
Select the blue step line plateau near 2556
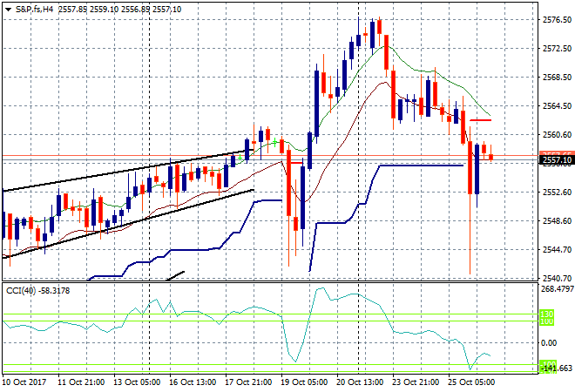tap(422, 166)
